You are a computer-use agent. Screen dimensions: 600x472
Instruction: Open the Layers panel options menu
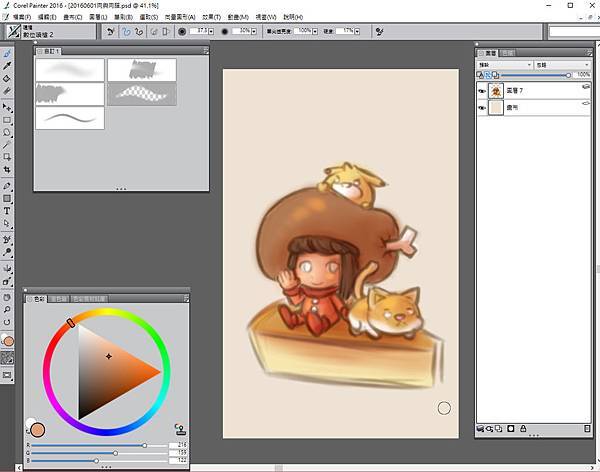(589, 53)
